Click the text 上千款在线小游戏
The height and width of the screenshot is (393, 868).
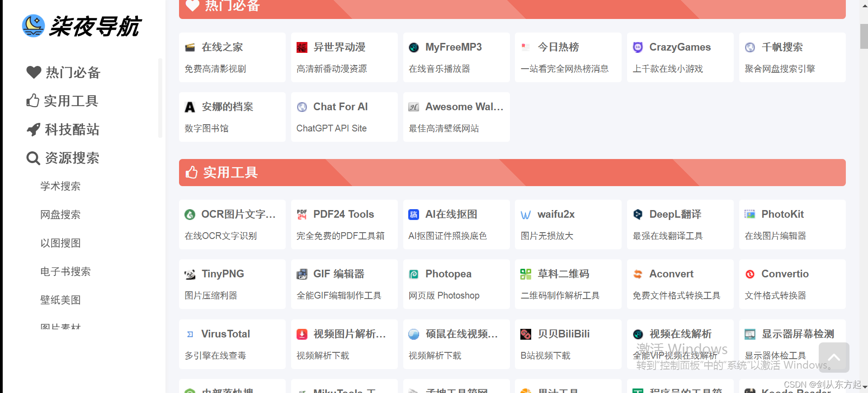pyautogui.click(x=668, y=69)
